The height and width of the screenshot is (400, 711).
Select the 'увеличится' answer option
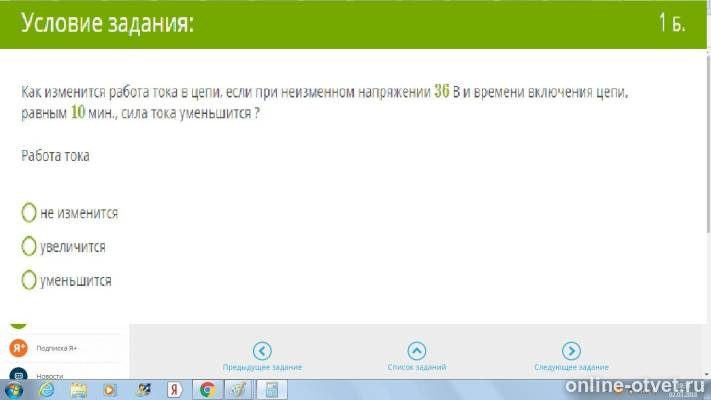[x=29, y=246]
